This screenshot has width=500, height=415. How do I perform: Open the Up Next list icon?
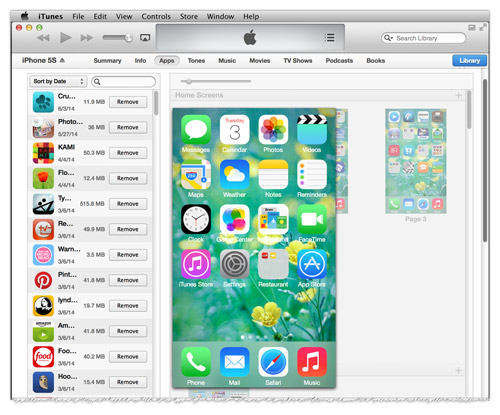coord(329,38)
